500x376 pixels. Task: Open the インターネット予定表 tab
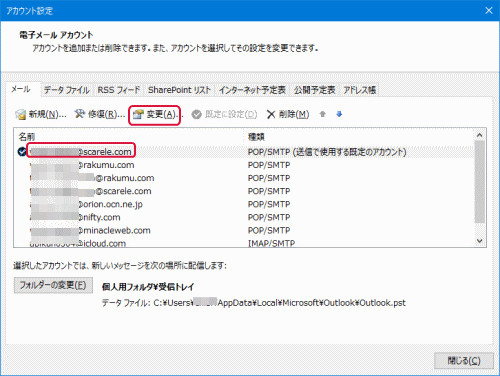(x=252, y=90)
